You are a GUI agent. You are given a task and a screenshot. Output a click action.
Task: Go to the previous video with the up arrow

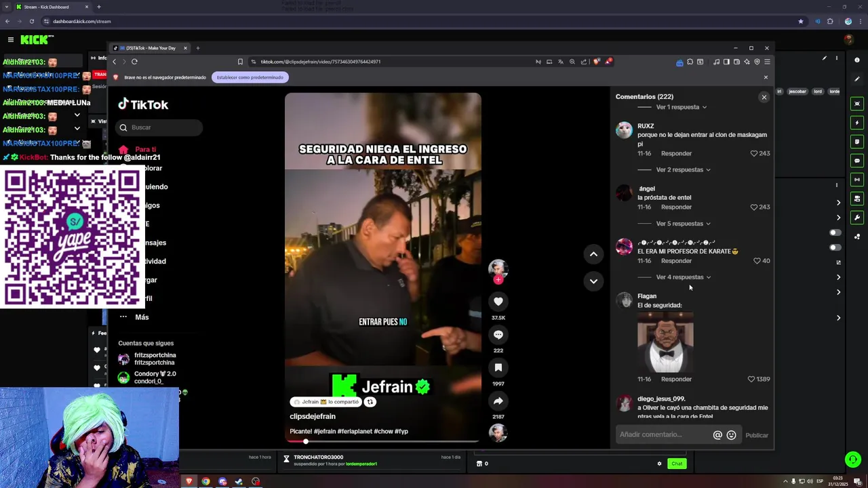coord(593,254)
